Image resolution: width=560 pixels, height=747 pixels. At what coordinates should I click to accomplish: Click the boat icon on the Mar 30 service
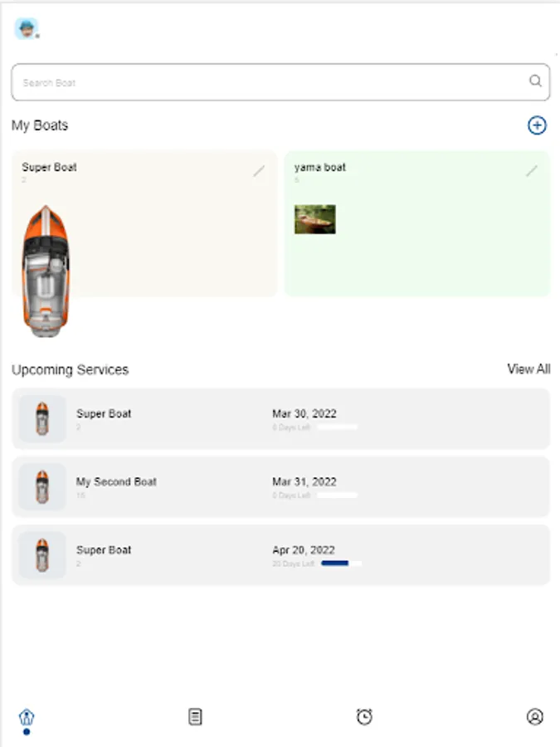pyautogui.click(x=41, y=418)
